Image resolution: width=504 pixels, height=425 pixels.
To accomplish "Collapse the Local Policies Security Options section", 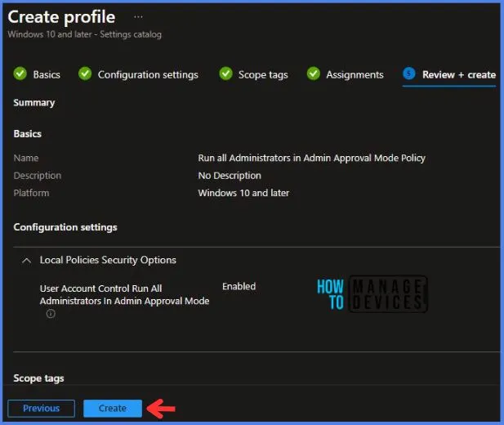I will tap(27, 260).
